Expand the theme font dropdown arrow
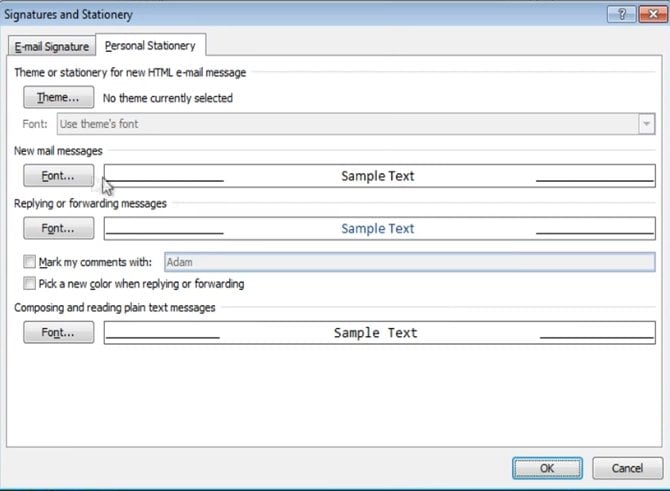The image size is (670, 491). coord(645,124)
